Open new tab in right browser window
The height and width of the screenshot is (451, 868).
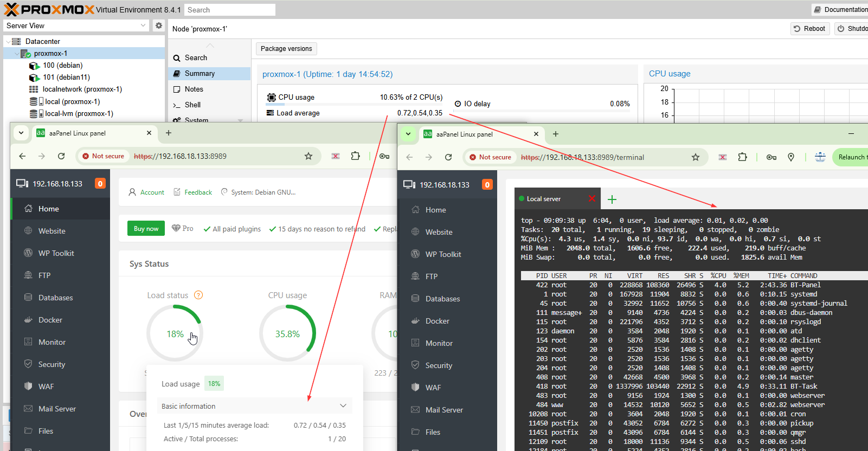pos(556,134)
